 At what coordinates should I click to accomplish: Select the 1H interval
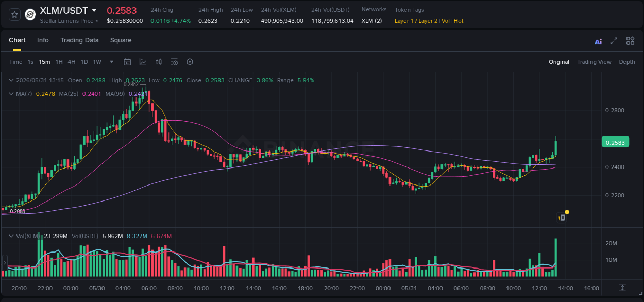[x=59, y=62]
